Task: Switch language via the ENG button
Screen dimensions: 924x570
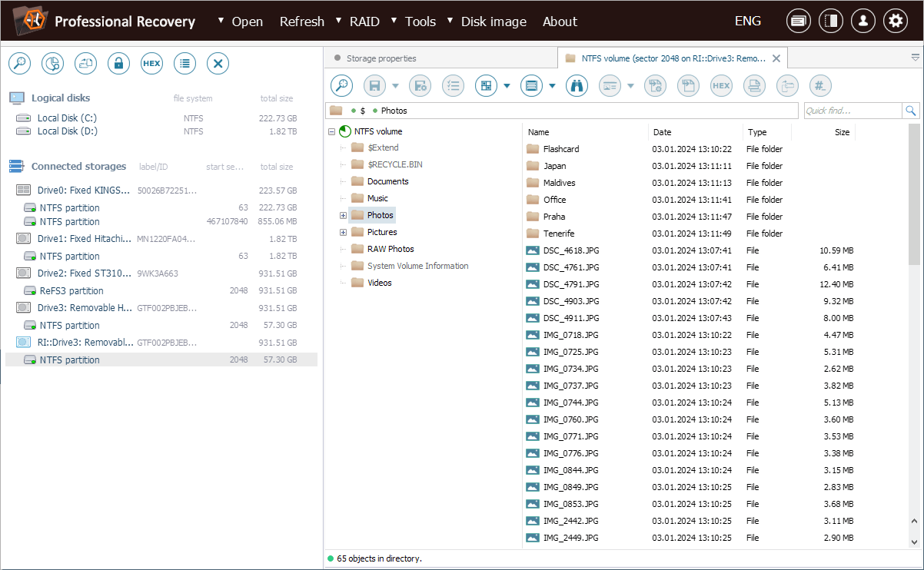Action: tap(748, 22)
